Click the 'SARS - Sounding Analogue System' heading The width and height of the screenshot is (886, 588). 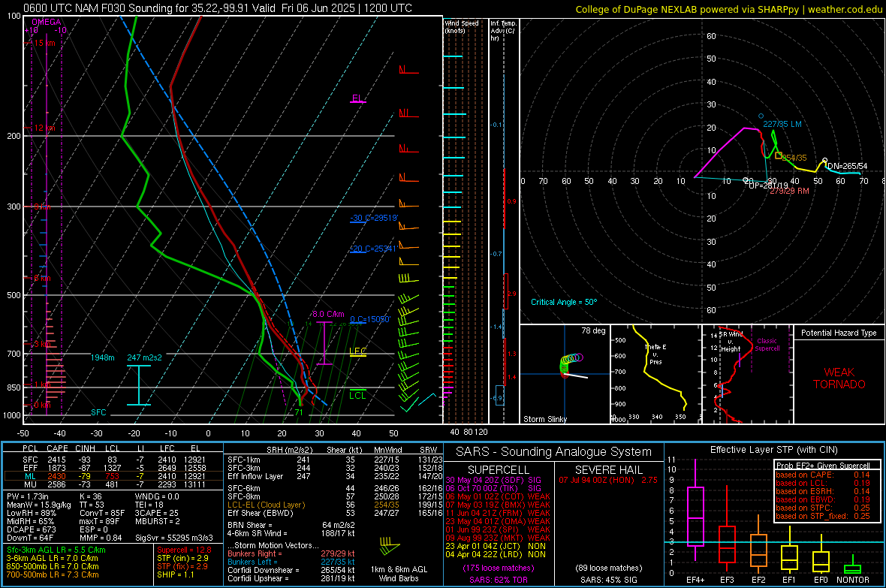pos(553,452)
